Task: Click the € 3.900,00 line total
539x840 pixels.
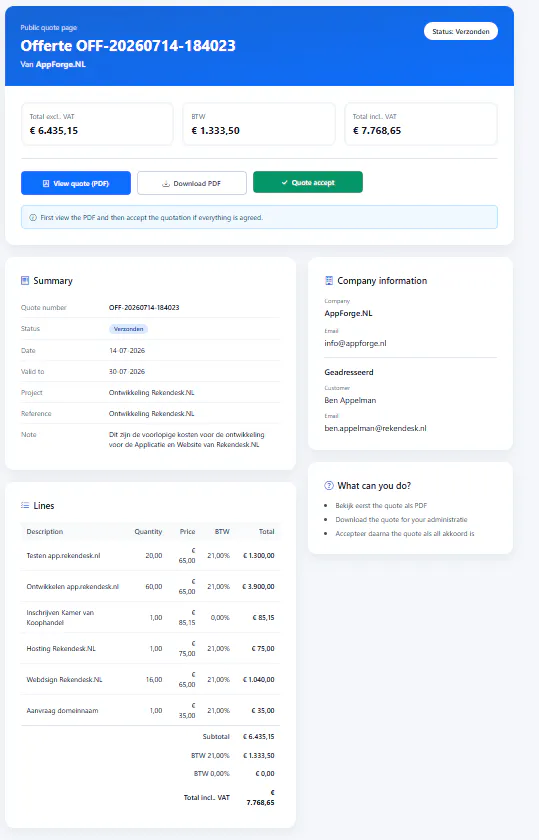Action: point(258,587)
